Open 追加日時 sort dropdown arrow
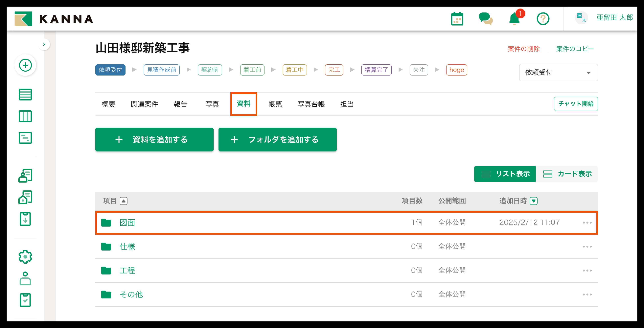The width and height of the screenshot is (644, 328). 533,201
